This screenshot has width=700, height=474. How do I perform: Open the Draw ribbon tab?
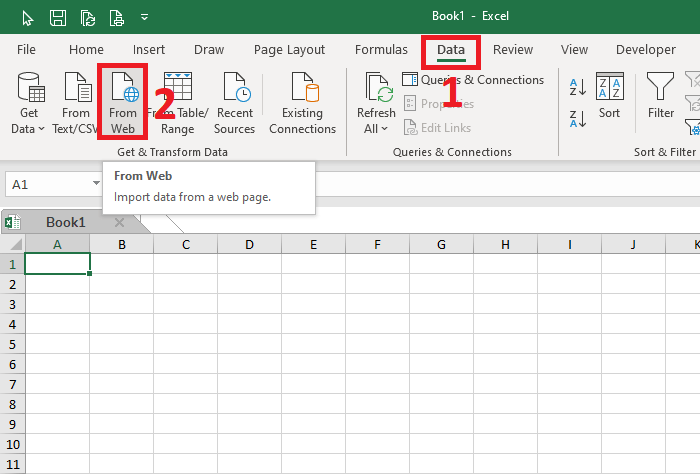click(x=209, y=50)
